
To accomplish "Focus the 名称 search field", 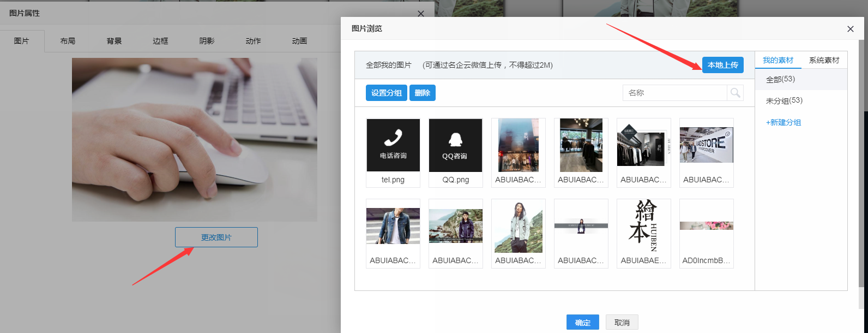I will [x=675, y=93].
